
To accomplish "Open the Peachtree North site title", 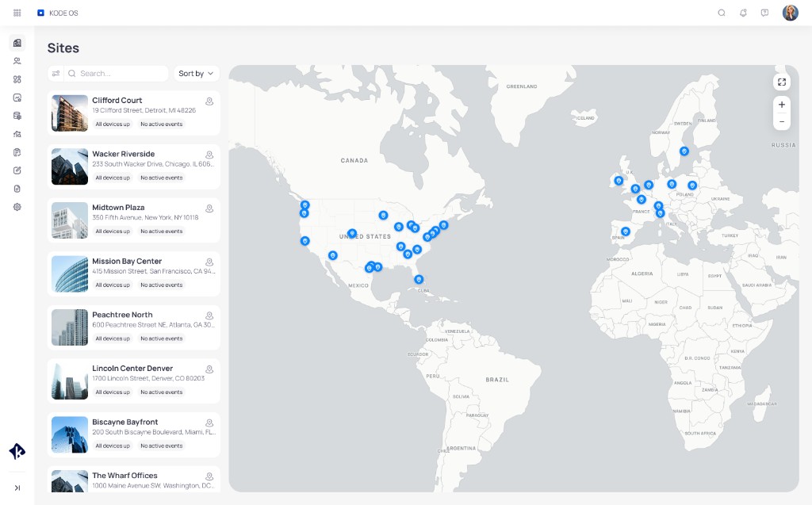I will click(x=122, y=315).
